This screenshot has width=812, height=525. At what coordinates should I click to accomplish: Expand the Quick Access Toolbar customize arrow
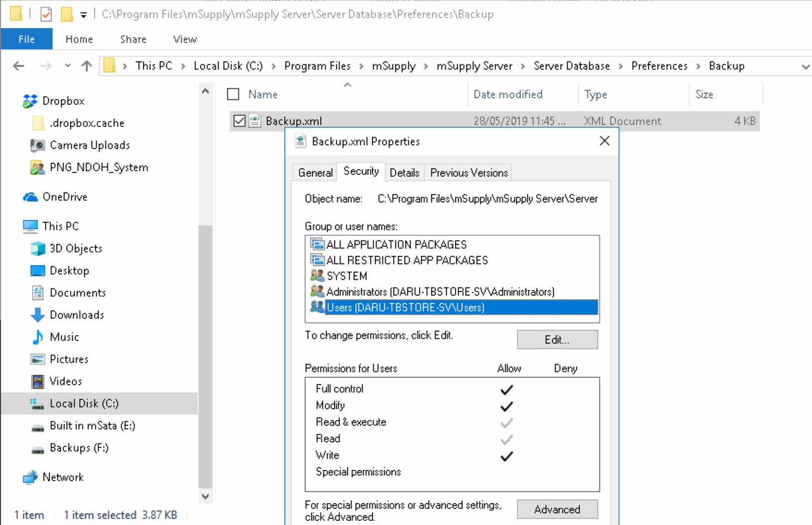coord(84,15)
